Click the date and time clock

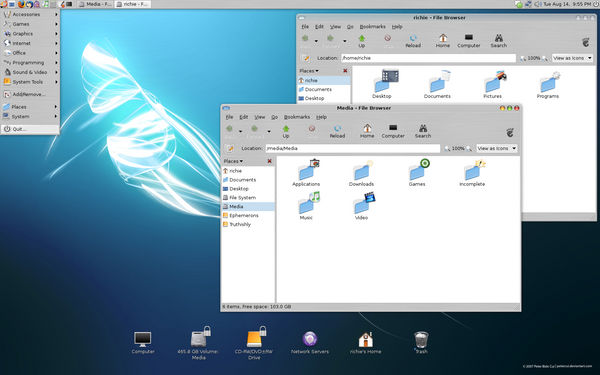567,4
